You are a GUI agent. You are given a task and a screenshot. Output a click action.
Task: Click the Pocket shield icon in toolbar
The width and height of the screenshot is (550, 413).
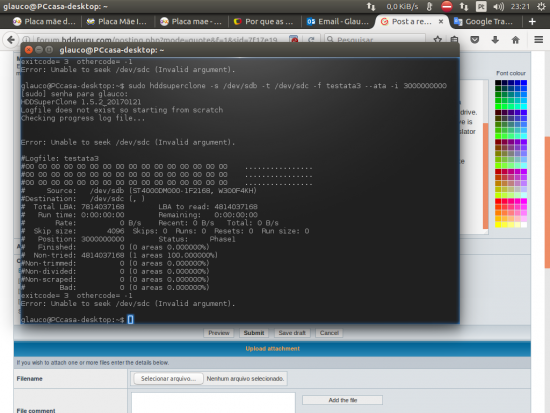[475, 40]
